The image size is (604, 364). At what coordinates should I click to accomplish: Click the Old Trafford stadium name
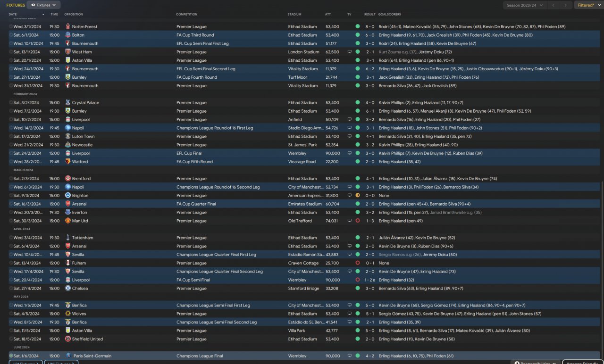pos(301,221)
